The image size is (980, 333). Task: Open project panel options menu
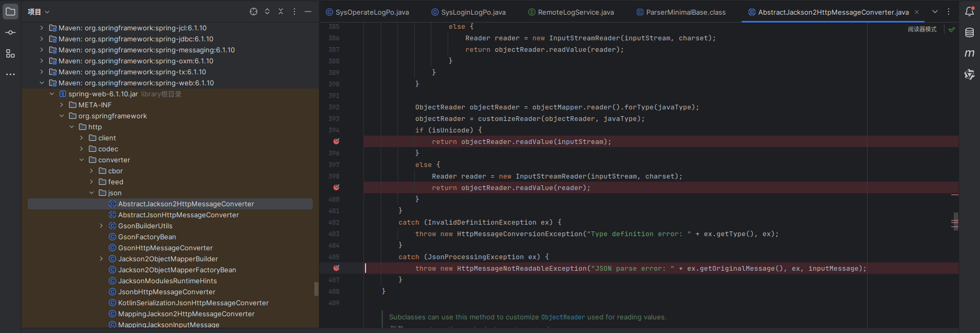click(294, 12)
